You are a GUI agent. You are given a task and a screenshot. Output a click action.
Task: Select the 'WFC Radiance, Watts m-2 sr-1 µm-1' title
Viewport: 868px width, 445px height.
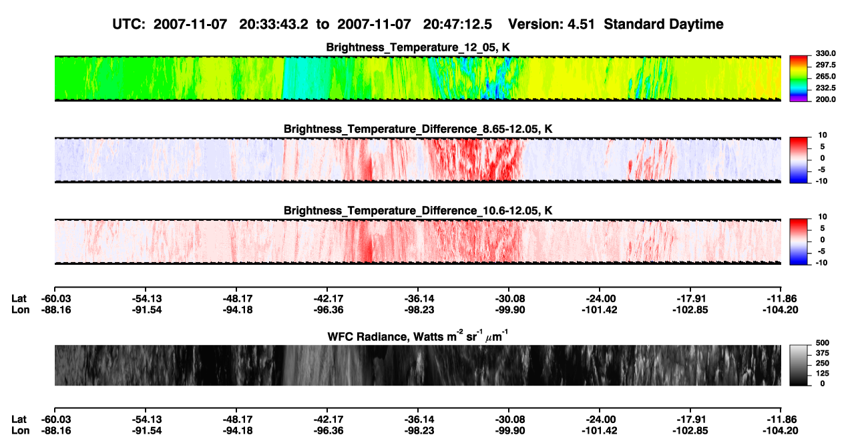click(418, 336)
